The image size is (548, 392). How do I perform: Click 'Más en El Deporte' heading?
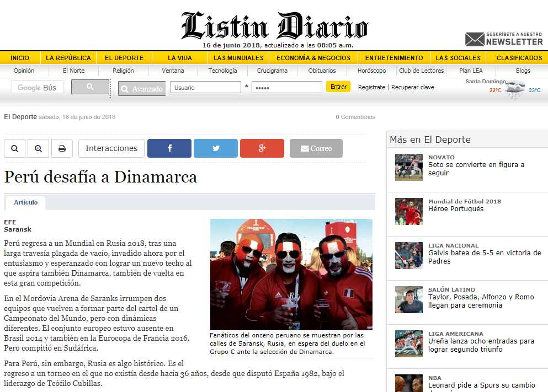coord(430,139)
